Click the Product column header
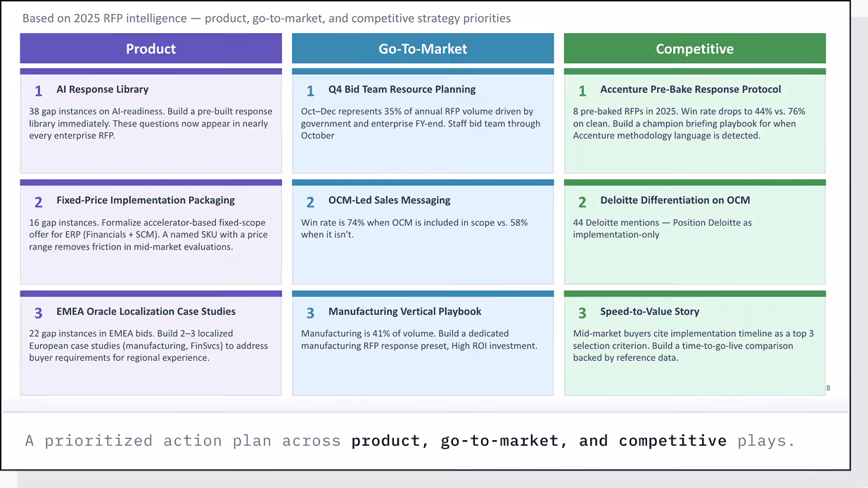The image size is (868, 488). [151, 49]
